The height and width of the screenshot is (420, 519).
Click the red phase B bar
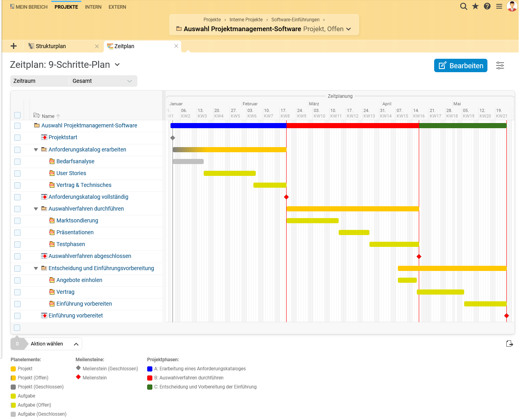click(352, 126)
